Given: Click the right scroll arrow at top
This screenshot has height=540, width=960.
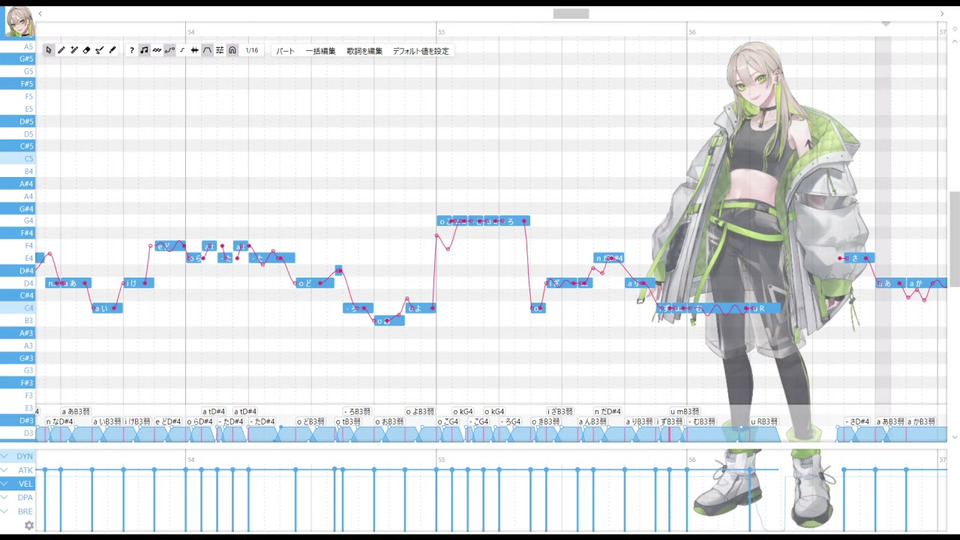Looking at the screenshot, I should [942, 13].
